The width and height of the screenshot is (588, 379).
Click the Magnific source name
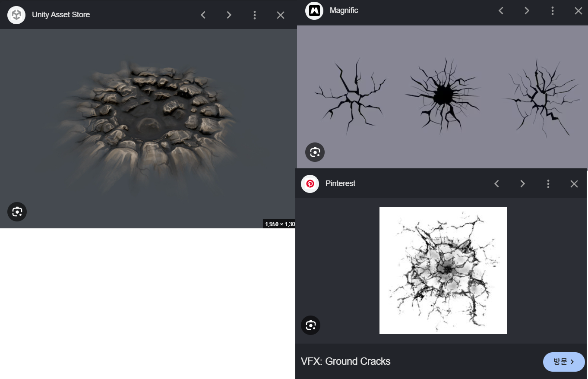pos(344,10)
